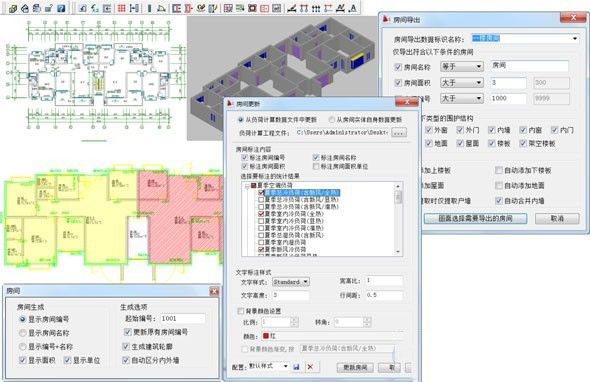Click the padlock icon in the toolbar

49,8
